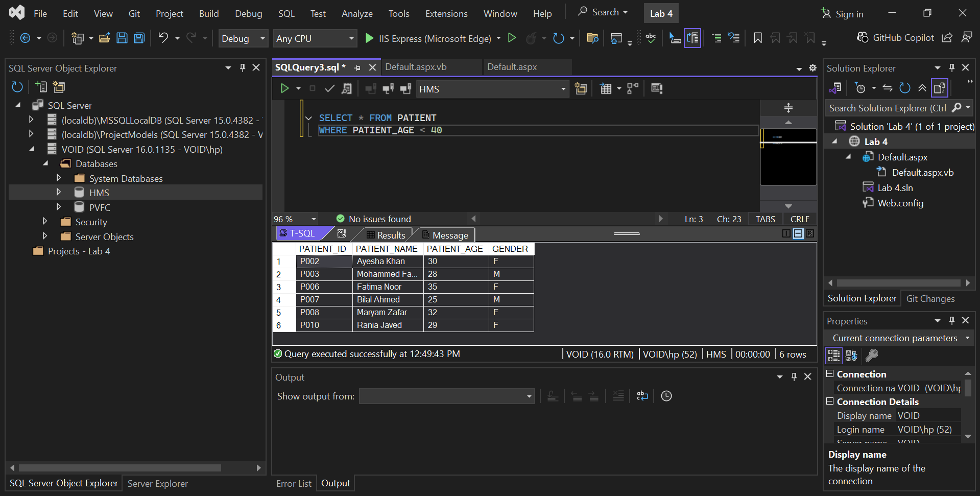Click the Find in Files folder icon

[592, 38]
